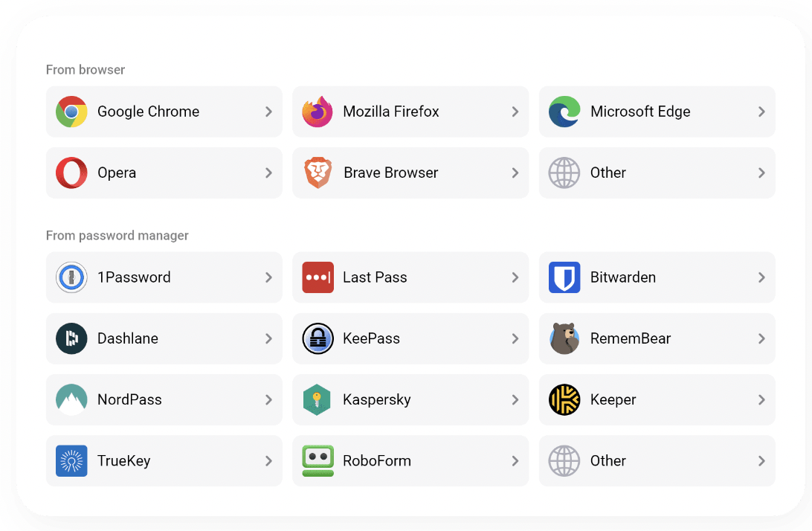
Task: Select the Brave Browser lion icon
Action: coord(318,173)
